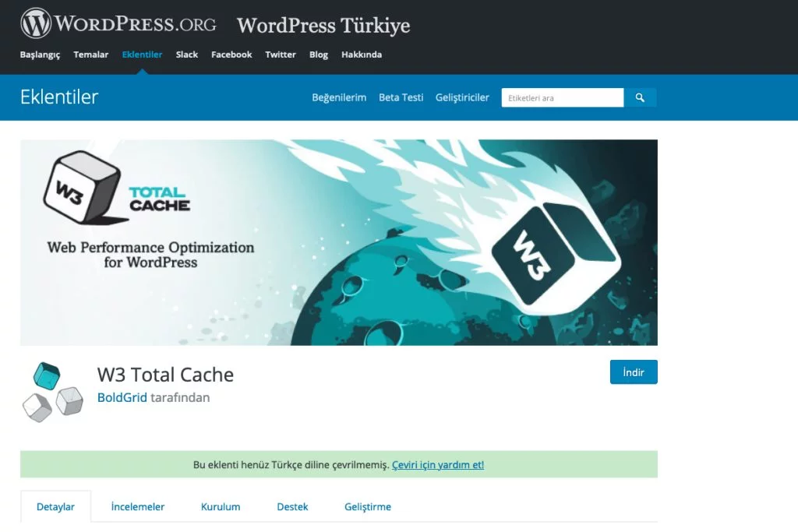Go to Blog in the top menu
The height and width of the screenshot is (532, 798).
pos(319,55)
